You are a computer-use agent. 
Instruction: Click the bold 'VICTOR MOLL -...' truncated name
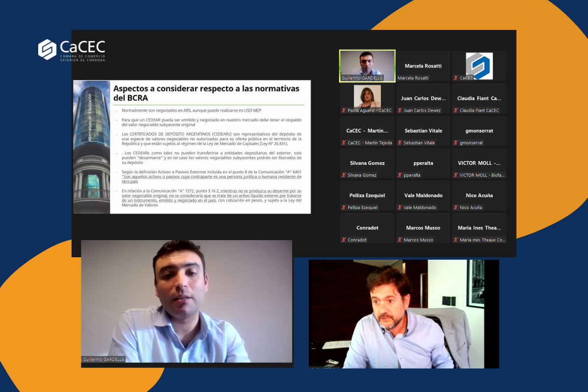pyautogui.click(x=479, y=163)
